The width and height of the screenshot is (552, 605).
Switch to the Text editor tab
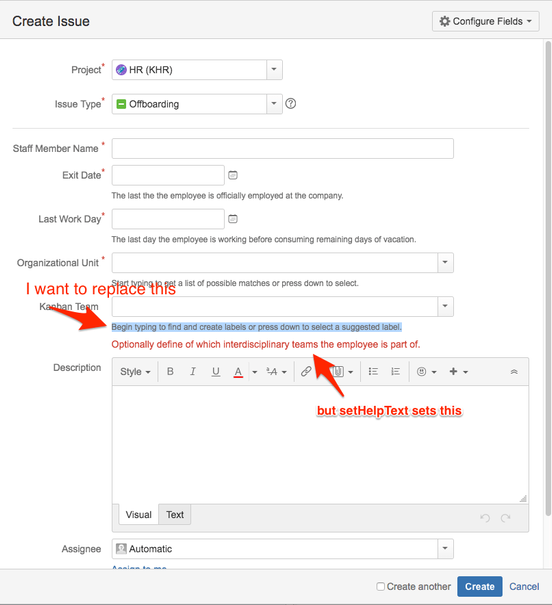tap(175, 515)
